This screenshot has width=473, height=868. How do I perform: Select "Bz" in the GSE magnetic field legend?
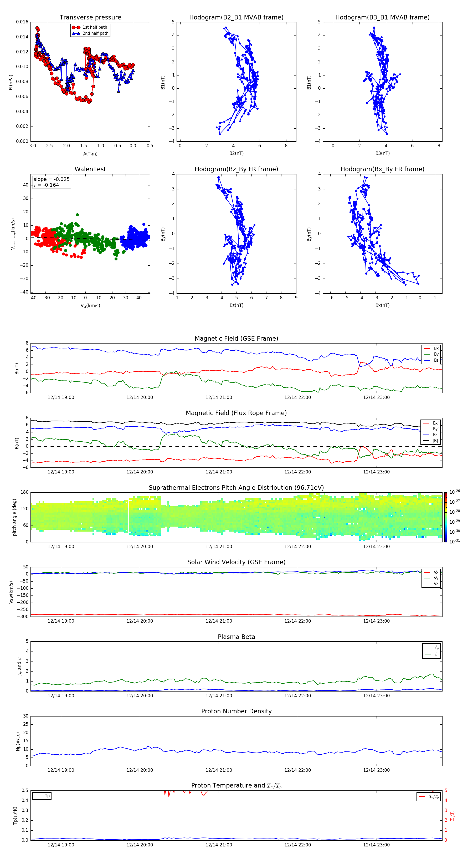[x=431, y=360]
